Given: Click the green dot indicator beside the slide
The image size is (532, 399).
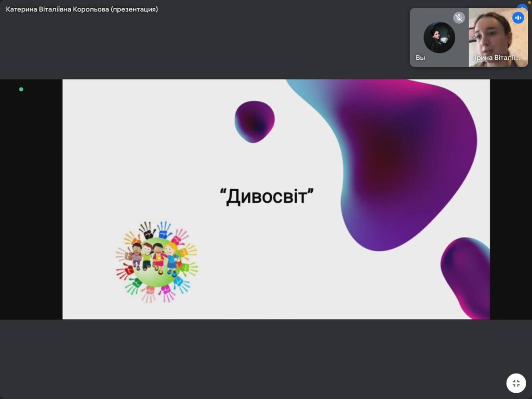Looking at the screenshot, I should pyautogui.click(x=21, y=89).
